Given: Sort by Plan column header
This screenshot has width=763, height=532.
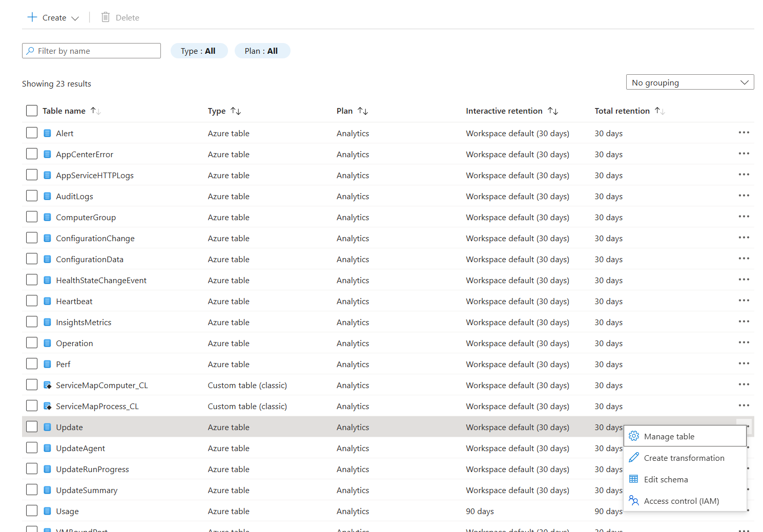Looking at the screenshot, I should pyautogui.click(x=352, y=111).
